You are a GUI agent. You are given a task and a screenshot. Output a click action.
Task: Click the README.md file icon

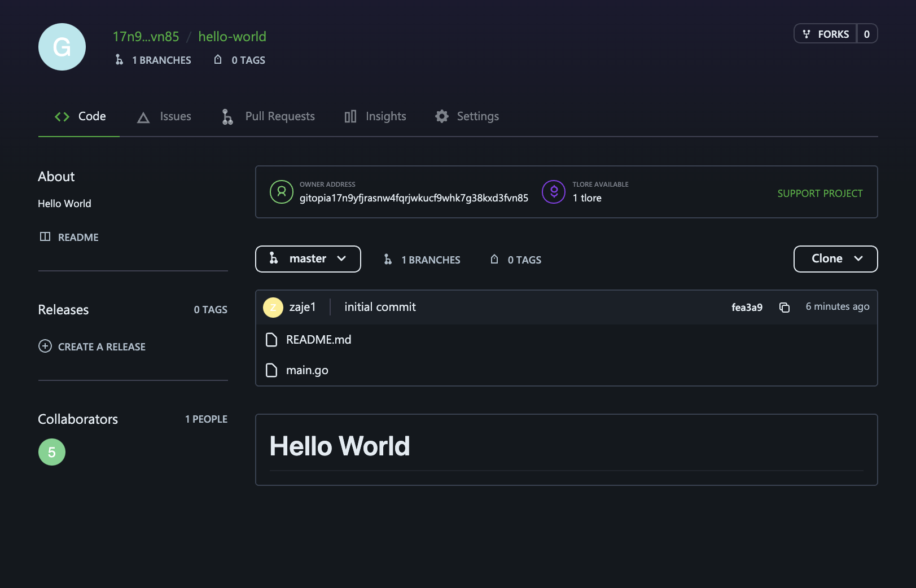tap(271, 340)
